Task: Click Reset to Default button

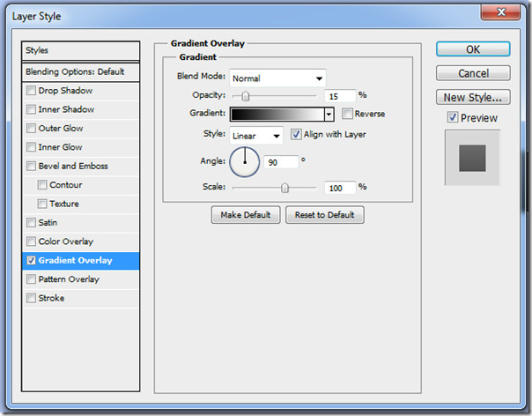Action: (x=325, y=215)
